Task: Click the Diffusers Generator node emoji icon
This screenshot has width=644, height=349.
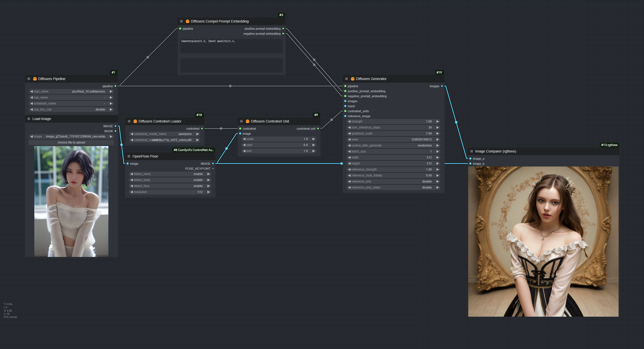Action: point(353,79)
